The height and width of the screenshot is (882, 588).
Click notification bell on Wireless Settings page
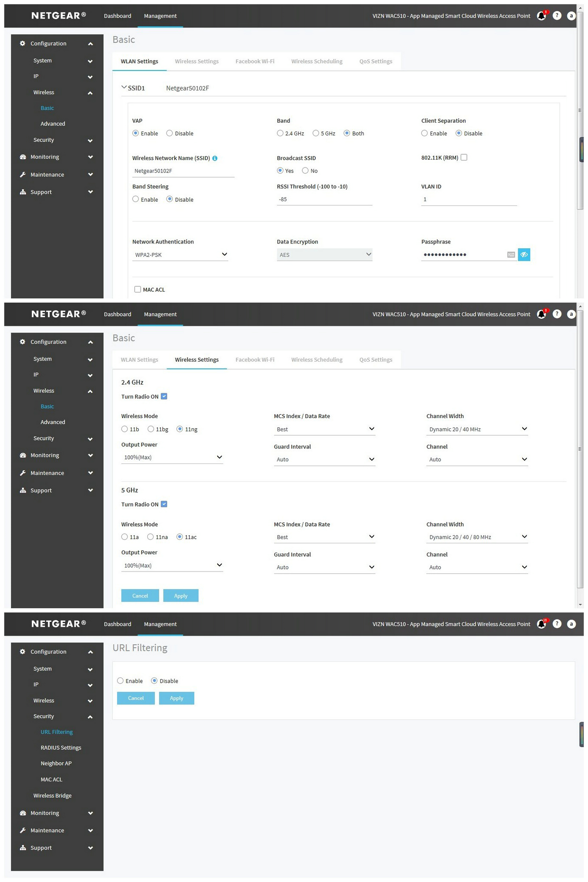click(541, 314)
